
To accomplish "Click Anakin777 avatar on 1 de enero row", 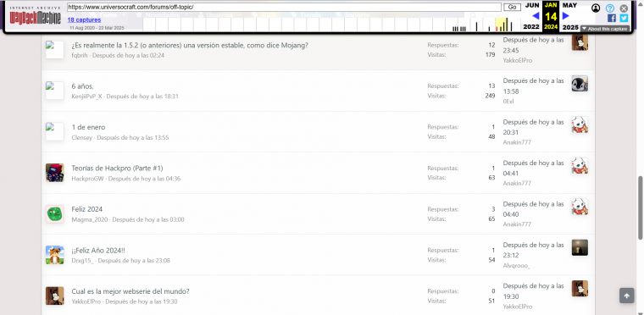I will [580, 124].
